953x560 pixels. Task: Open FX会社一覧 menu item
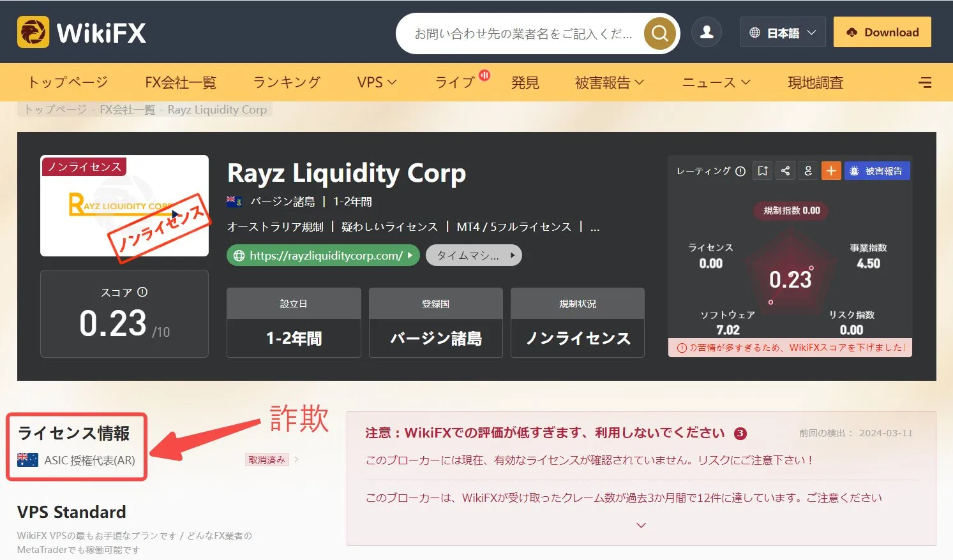tap(181, 82)
